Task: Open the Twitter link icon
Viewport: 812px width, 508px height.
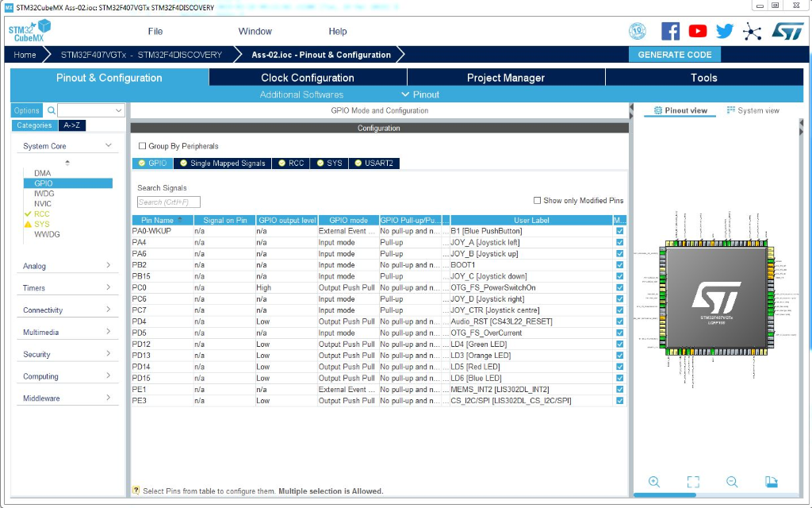Action: tap(725, 31)
